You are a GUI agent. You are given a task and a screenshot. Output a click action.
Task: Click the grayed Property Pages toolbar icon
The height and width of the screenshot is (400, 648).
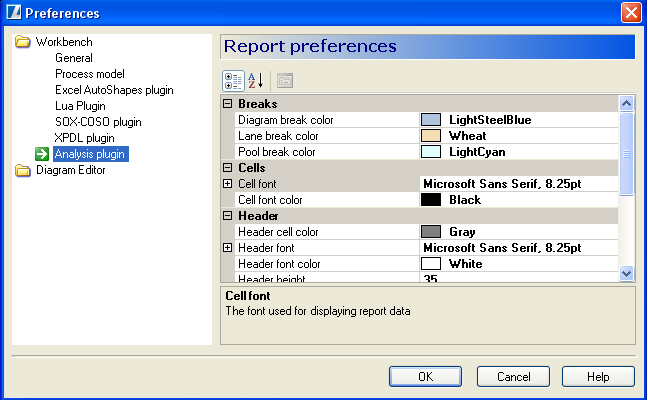tap(285, 81)
